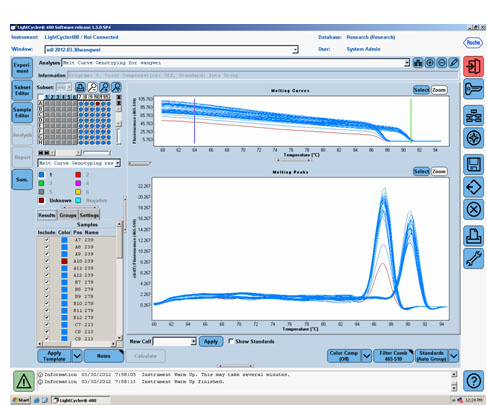This screenshot has height=405, width=487.
Task: Click the Windows Start button
Action: point(21,400)
